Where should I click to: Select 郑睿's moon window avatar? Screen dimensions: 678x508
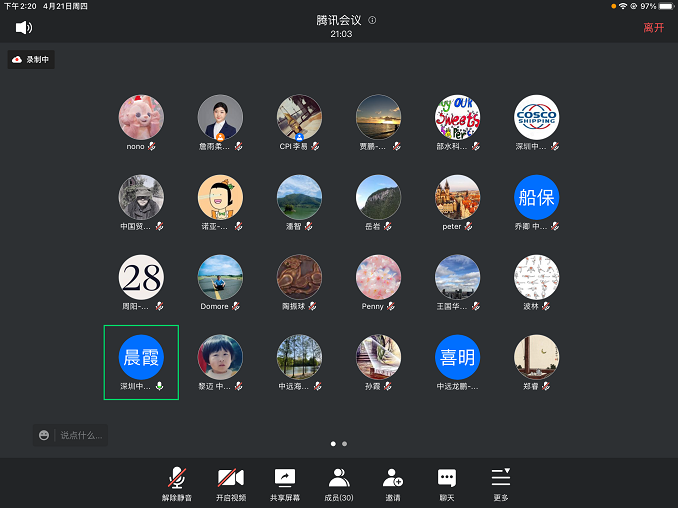(x=537, y=357)
